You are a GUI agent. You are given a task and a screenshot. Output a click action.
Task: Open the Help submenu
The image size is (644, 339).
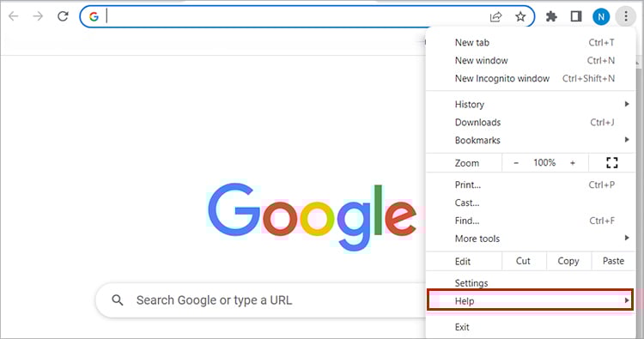[531, 301]
